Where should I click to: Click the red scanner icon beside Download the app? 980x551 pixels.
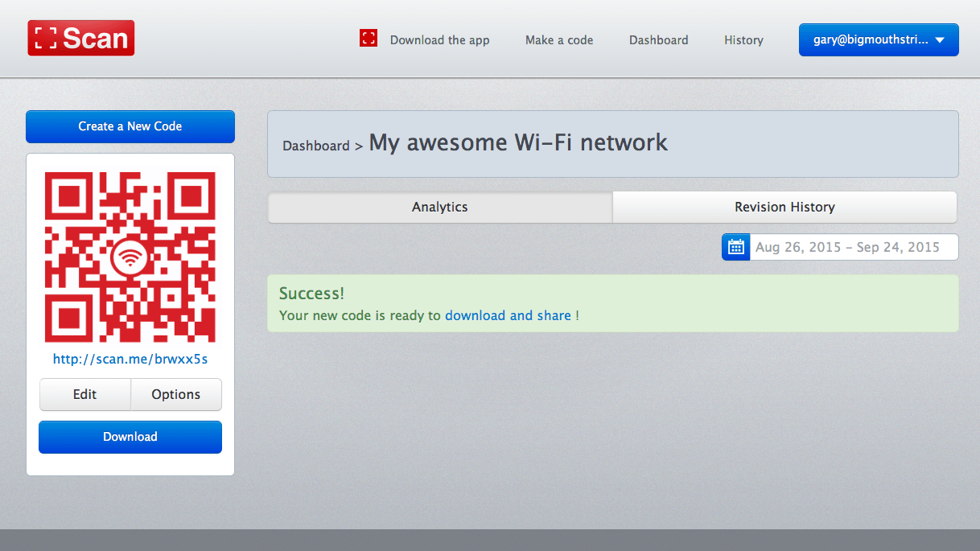(369, 38)
